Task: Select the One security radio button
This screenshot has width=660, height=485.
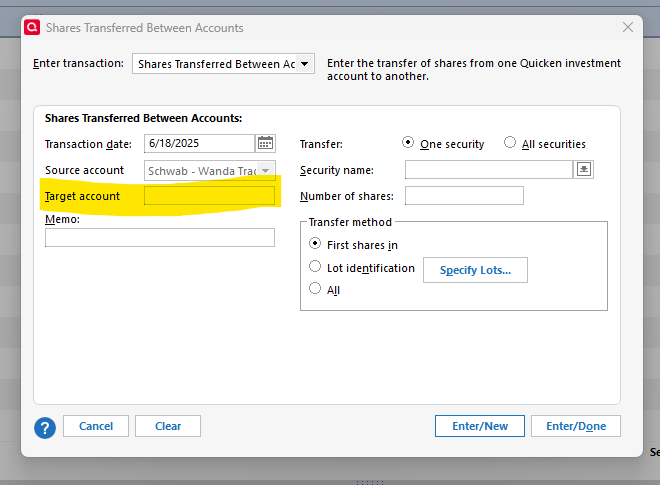Action: click(407, 143)
